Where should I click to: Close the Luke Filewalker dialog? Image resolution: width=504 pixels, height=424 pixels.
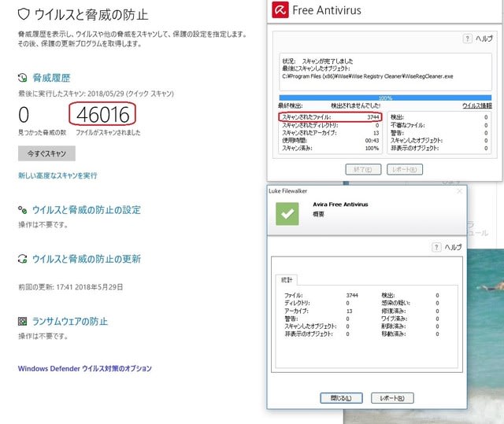tap(459, 191)
